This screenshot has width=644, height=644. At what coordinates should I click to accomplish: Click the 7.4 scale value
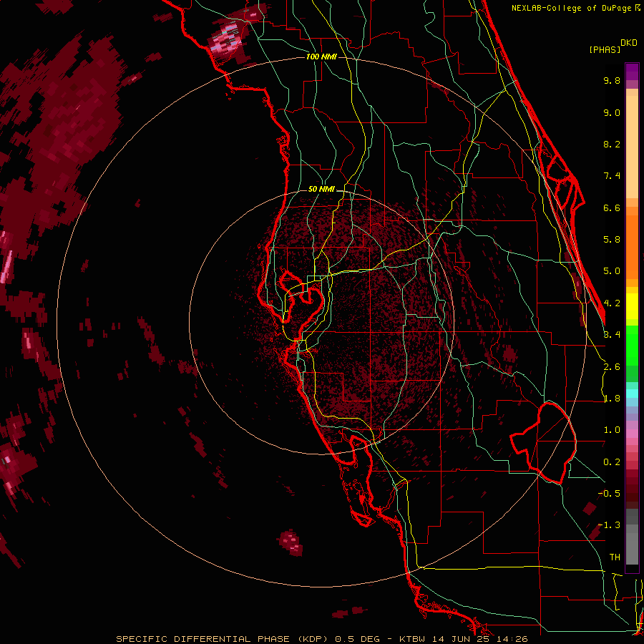pos(612,176)
